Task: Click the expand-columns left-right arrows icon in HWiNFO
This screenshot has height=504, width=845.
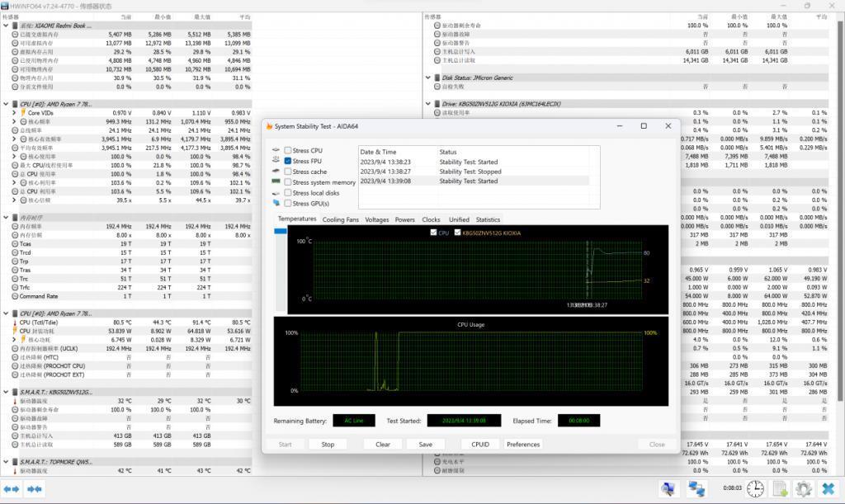Action: pyautogui.click(x=12, y=489)
